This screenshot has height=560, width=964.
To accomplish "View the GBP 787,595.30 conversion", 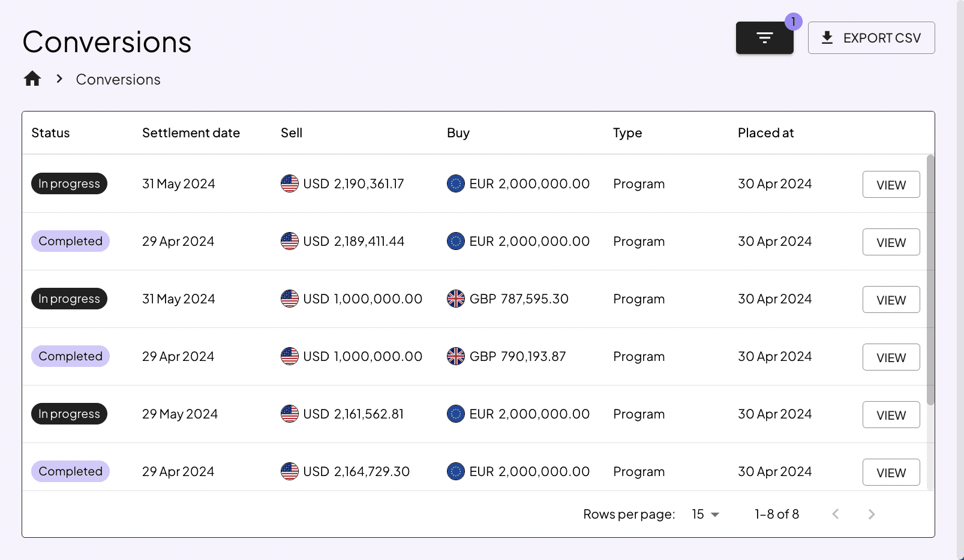I will [891, 300].
